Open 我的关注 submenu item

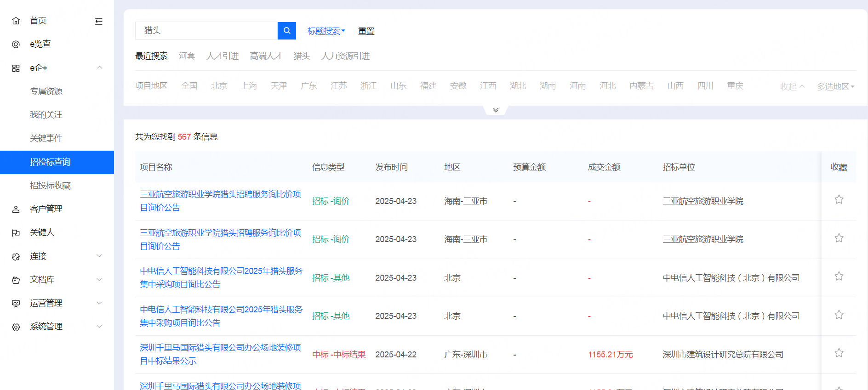click(x=46, y=115)
